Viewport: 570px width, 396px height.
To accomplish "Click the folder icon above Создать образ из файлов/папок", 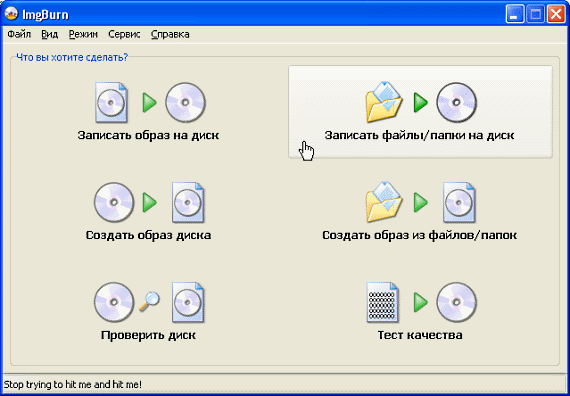I will click(384, 202).
